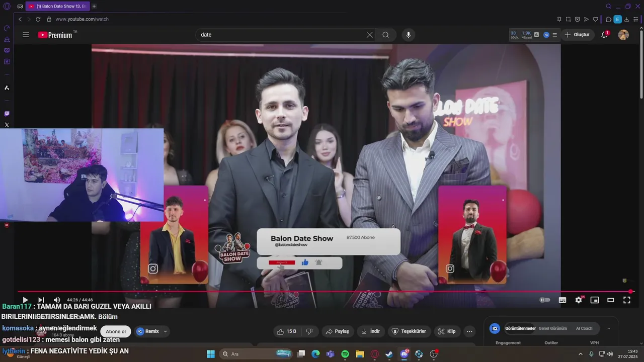644x362 pixels.
Task: Collapse the vidIQ panel chevron
Action: pos(608,328)
